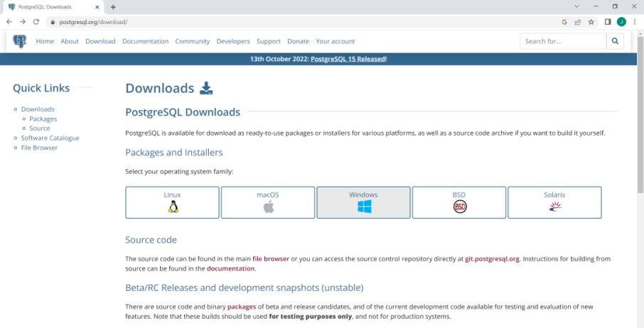This screenshot has width=644, height=328.
Task: Select the Windows logo option
Action: tap(363, 202)
